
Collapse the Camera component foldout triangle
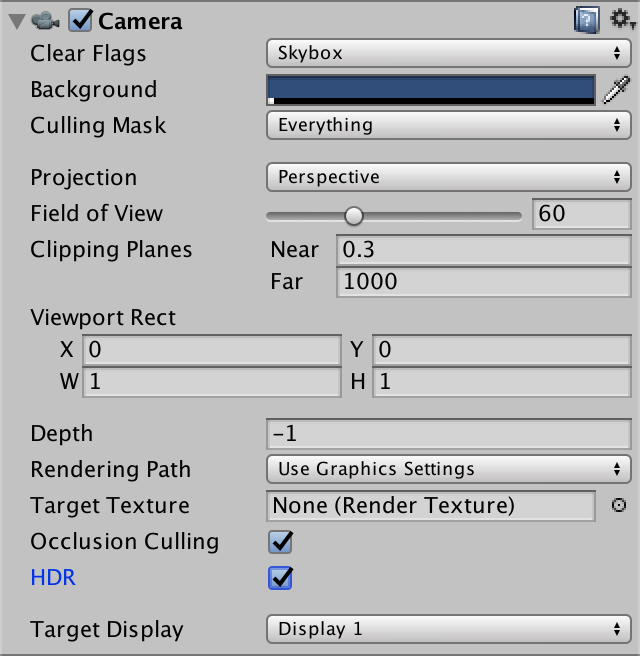14,20
